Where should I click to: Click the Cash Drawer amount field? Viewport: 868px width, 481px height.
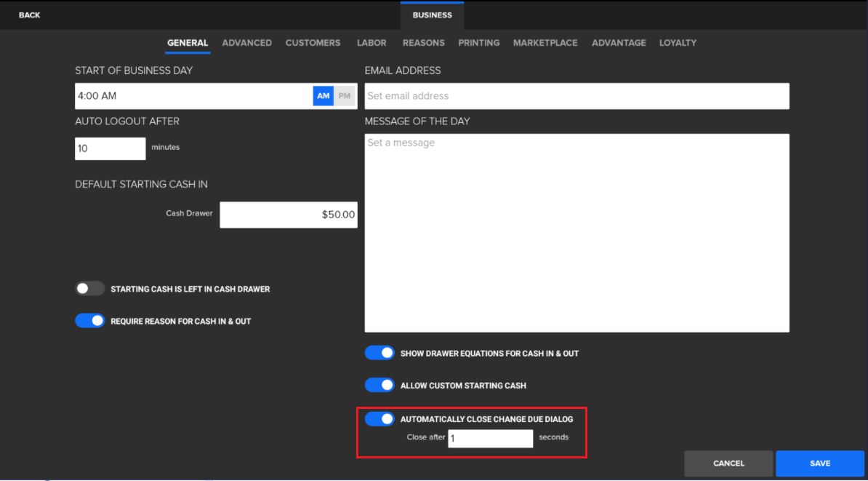click(289, 215)
